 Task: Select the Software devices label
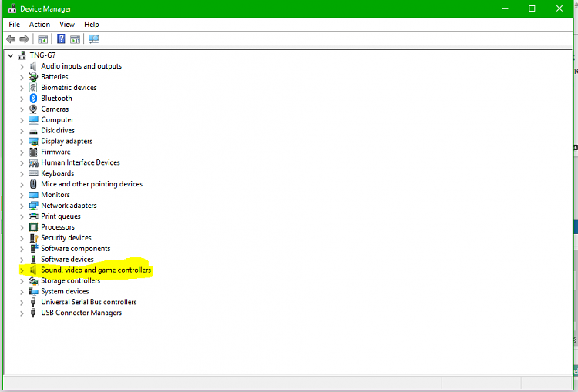[x=67, y=259]
